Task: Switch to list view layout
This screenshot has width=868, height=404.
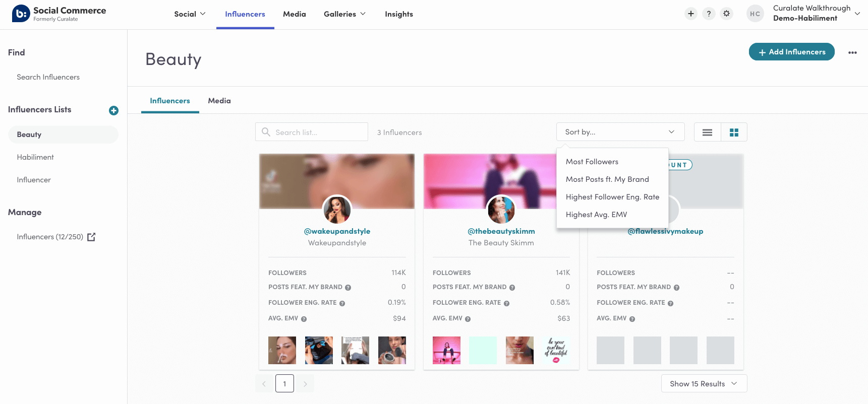Action: point(707,132)
